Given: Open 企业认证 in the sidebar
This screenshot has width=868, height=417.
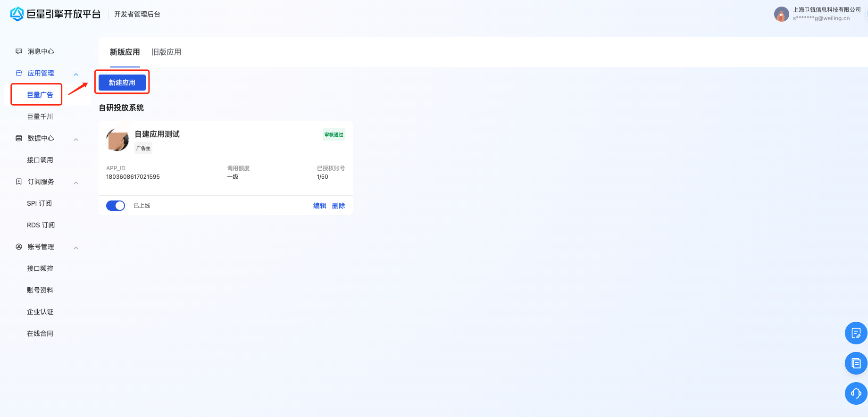Looking at the screenshot, I should click(40, 312).
